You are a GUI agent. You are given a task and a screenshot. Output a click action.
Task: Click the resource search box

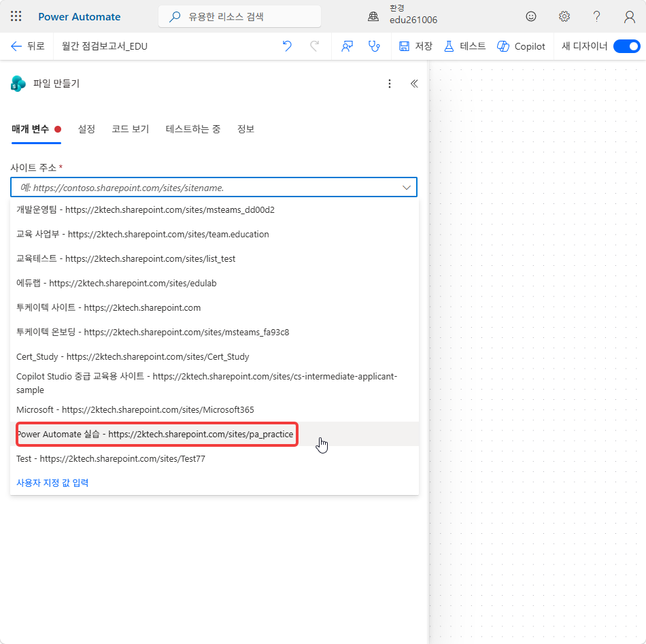pyautogui.click(x=239, y=16)
